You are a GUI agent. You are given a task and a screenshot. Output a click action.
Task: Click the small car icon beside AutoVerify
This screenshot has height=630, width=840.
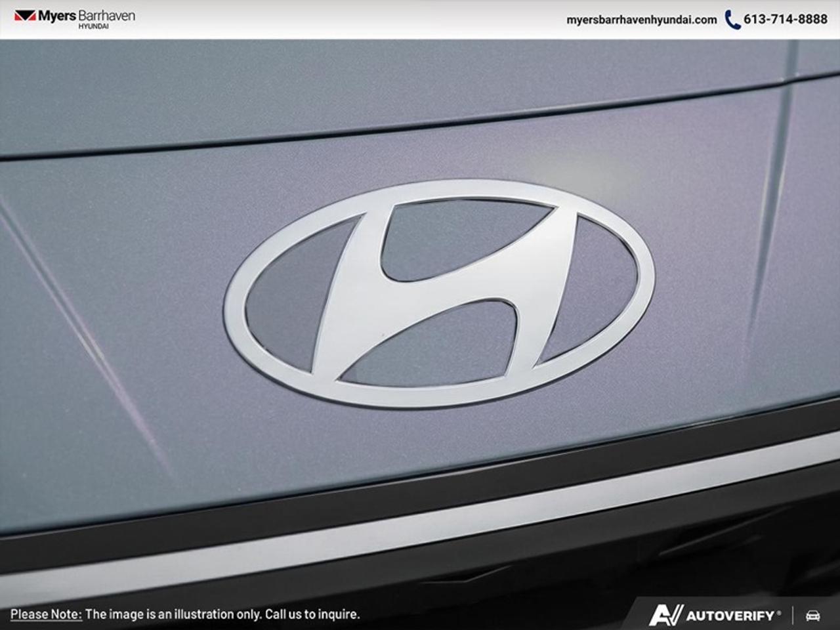click(x=813, y=616)
